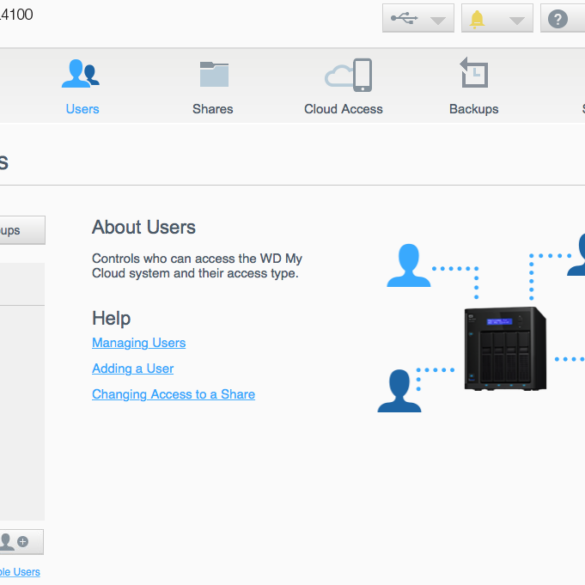Image resolution: width=585 pixels, height=585 pixels.
Task: Click the Groups button
Action: 21,230
